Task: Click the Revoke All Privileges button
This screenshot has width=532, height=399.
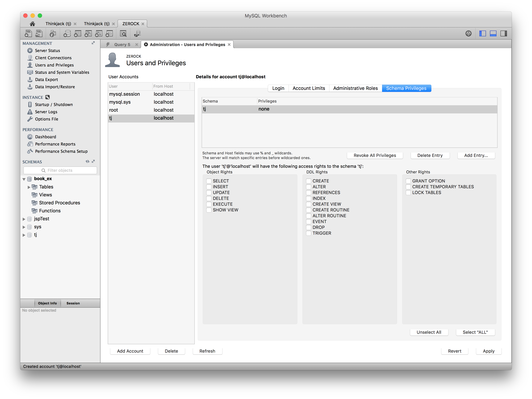Action: click(x=375, y=155)
